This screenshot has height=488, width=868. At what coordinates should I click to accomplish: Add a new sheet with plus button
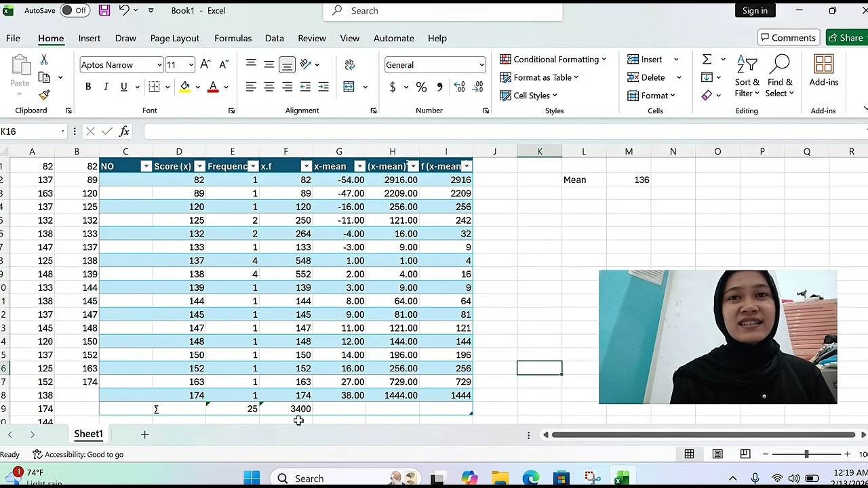(144, 434)
